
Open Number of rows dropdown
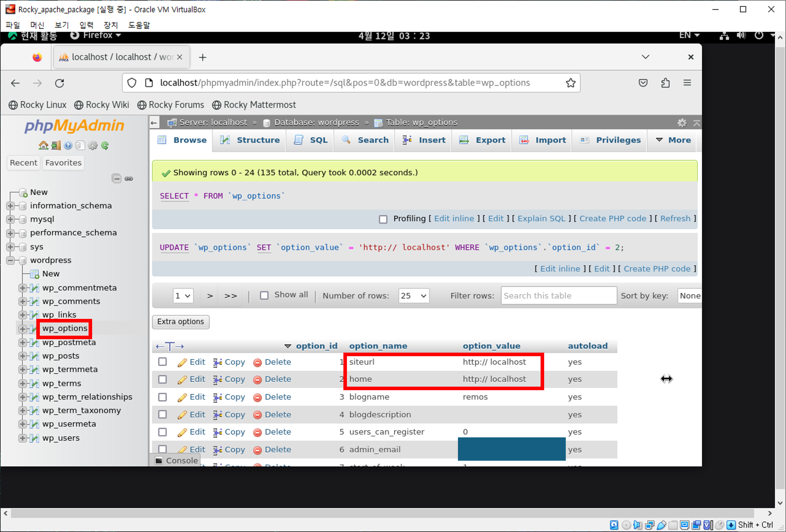point(413,296)
